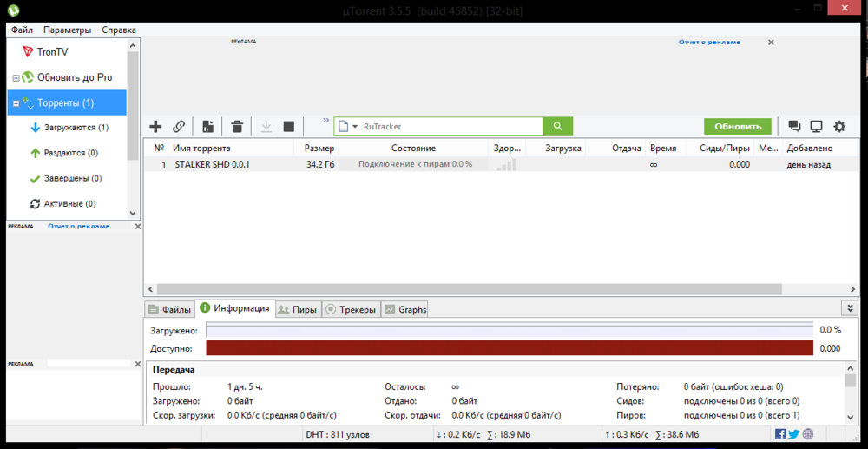Click sidebar scroll down arrow
The width and height of the screenshot is (868, 449).
[x=132, y=213]
